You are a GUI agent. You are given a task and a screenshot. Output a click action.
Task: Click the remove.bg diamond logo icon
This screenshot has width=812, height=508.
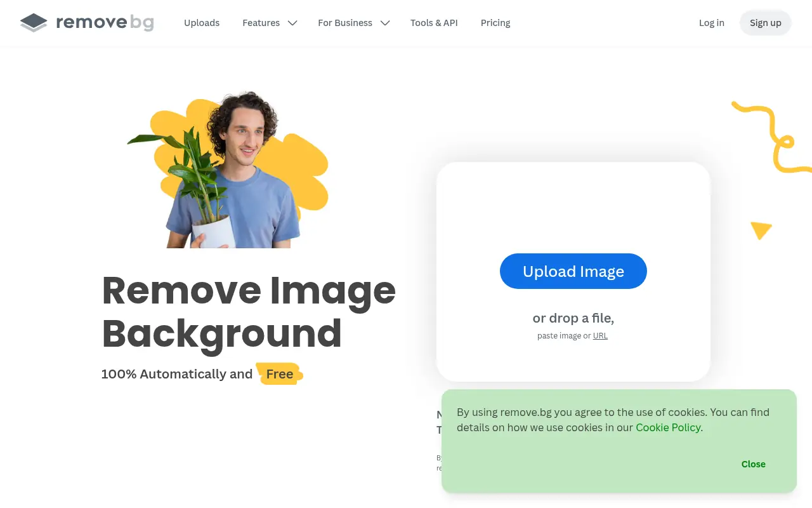tap(34, 22)
